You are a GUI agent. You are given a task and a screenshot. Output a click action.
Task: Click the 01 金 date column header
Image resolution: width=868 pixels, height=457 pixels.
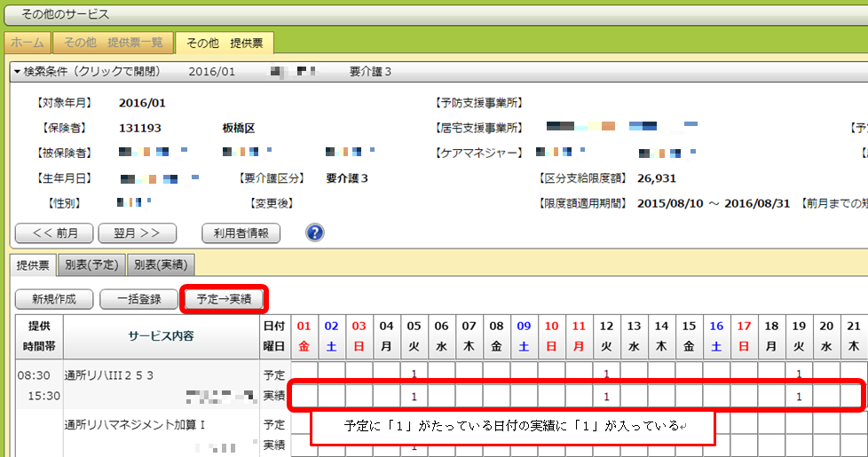click(304, 335)
